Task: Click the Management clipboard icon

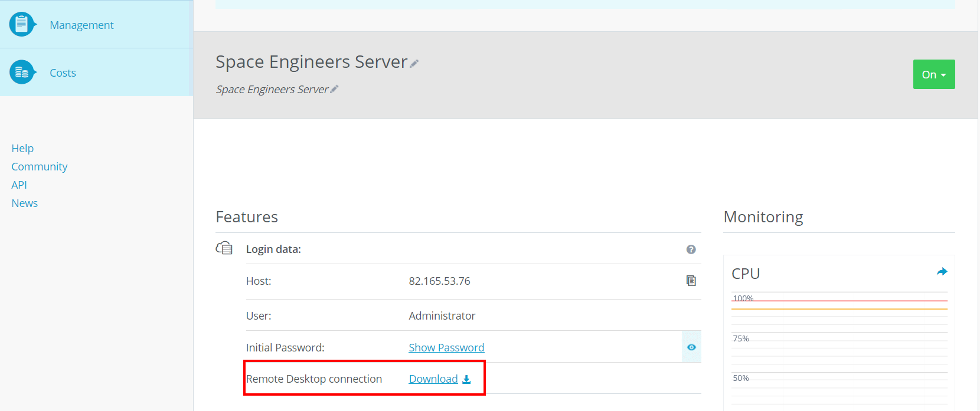Action: point(22,24)
